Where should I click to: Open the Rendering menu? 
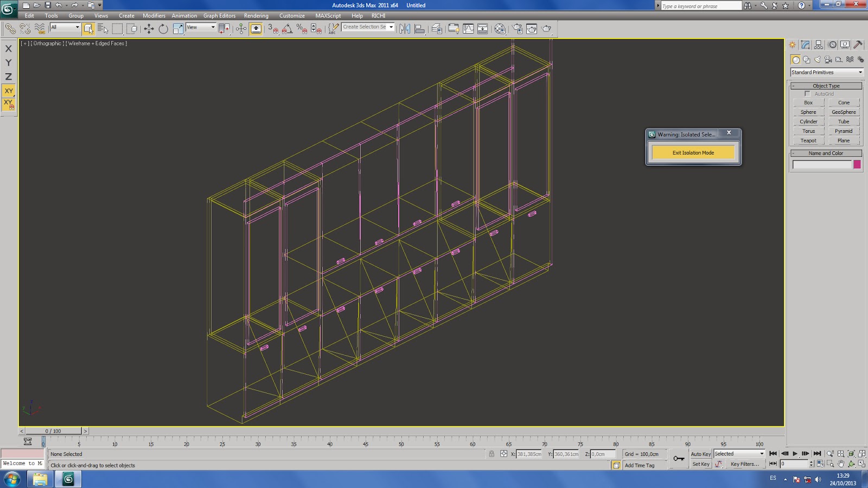click(256, 16)
